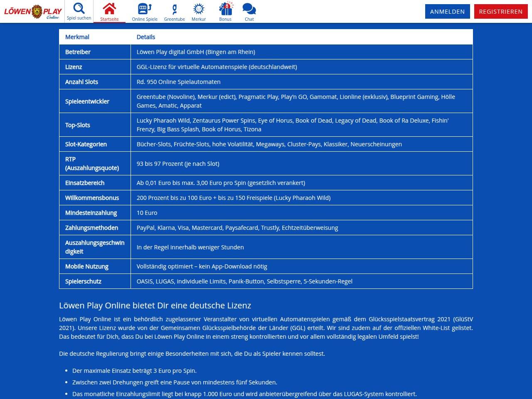The width and height of the screenshot is (532, 399).
Task: Click the Lucky Pharaoh Wild top-slots cell
Action: (301, 125)
